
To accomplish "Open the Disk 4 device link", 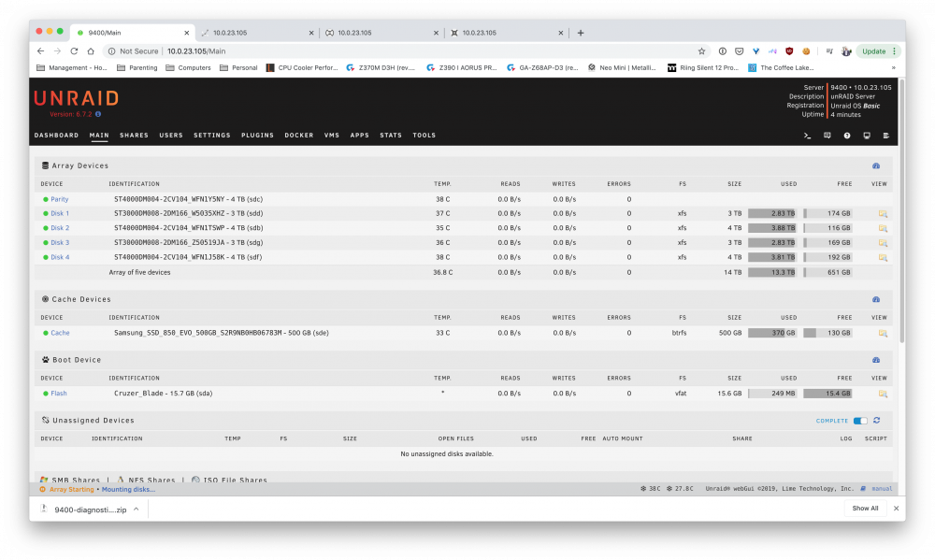I will 60,258.
